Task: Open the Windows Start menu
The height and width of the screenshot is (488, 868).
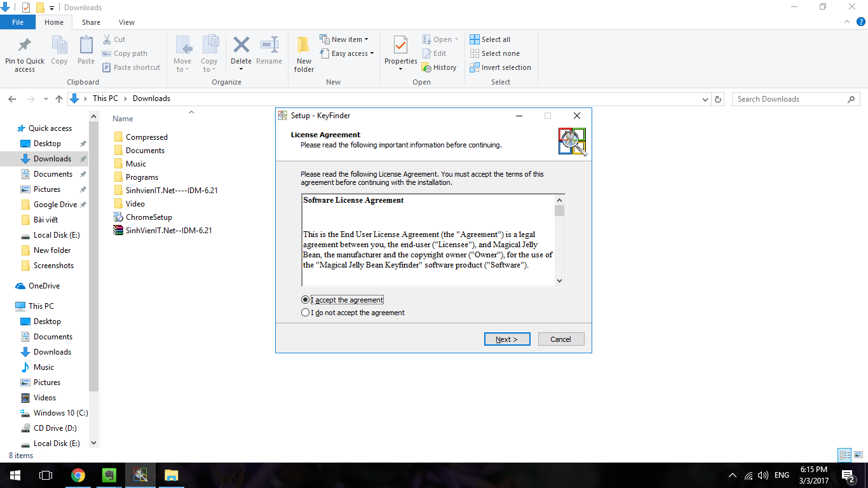Action: pyautogui.click(x=15, y=475)
